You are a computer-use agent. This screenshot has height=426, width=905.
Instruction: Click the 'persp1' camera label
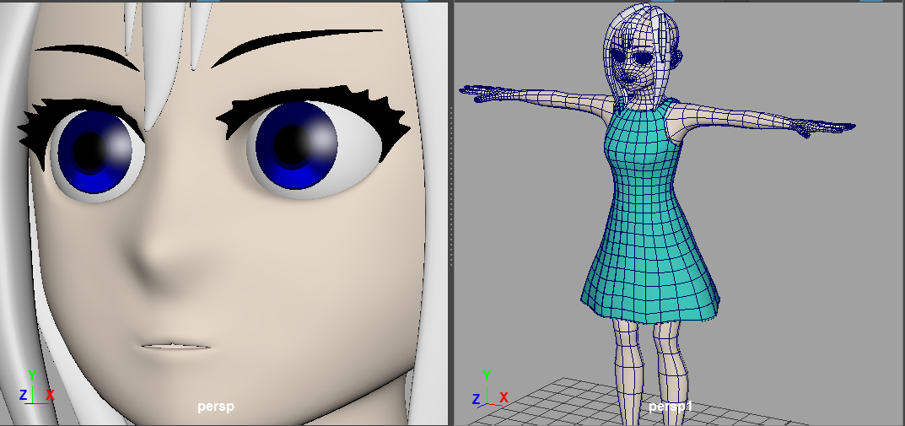pyautogui.click(x=669, y=407)
